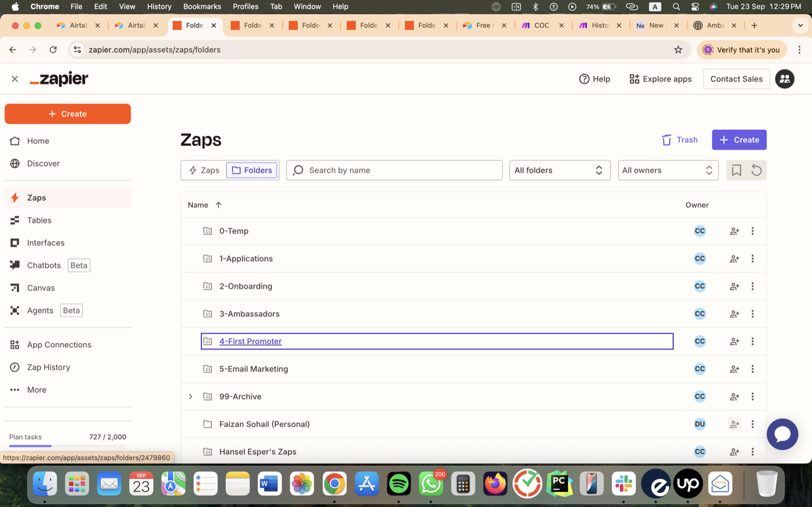The height and width of the screenshot is (507, 812).
Task: Click Verify that it's you
Action: 741,50
